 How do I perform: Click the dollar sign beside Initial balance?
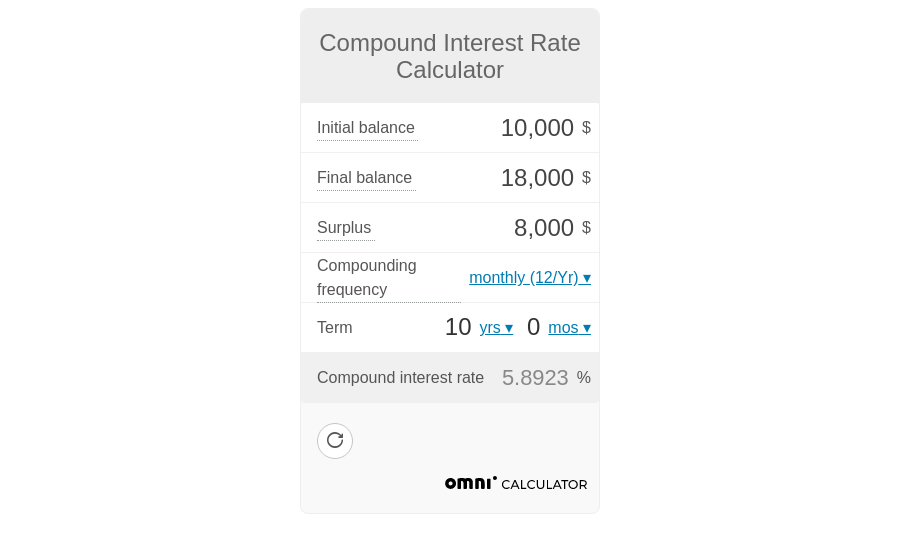tap(586, 128)
